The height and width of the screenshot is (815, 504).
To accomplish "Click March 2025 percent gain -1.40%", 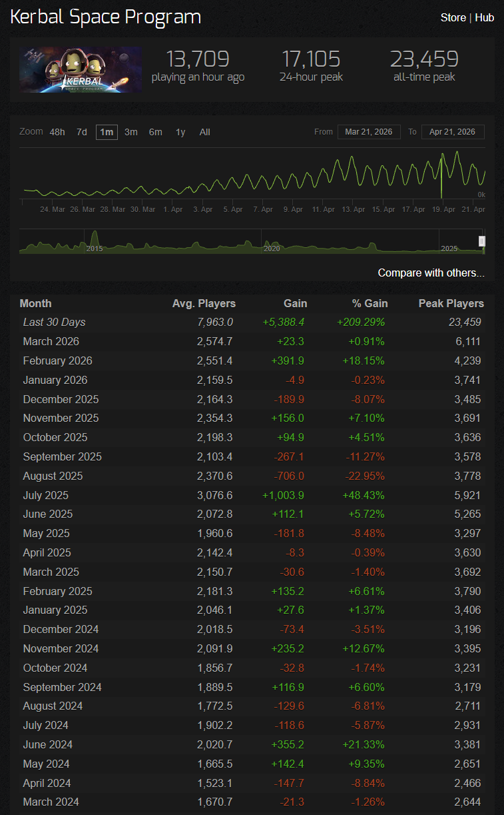I will pos(368,572).
